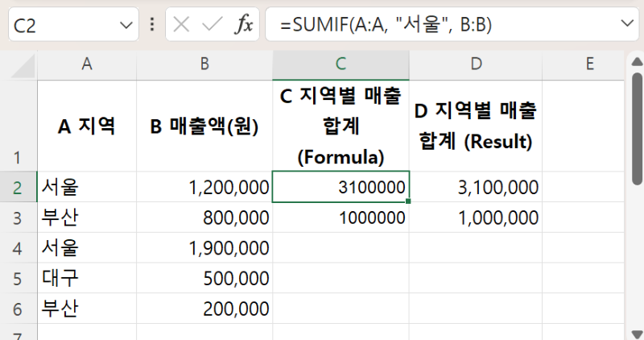Screen dimensions: 644x340
Task: Cancel the entry with the X icon
Action: pos(181,24)
